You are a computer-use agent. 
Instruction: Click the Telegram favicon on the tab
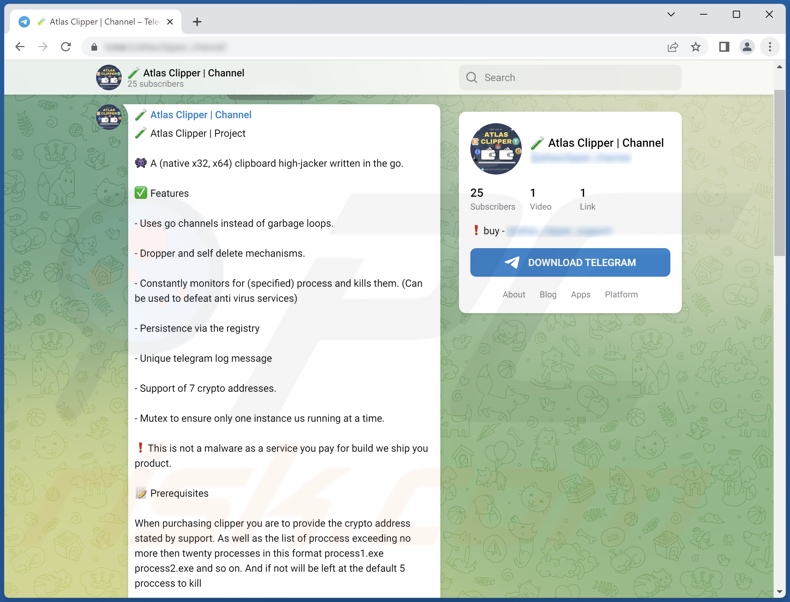pyautogui.click(x=24, y=22)
